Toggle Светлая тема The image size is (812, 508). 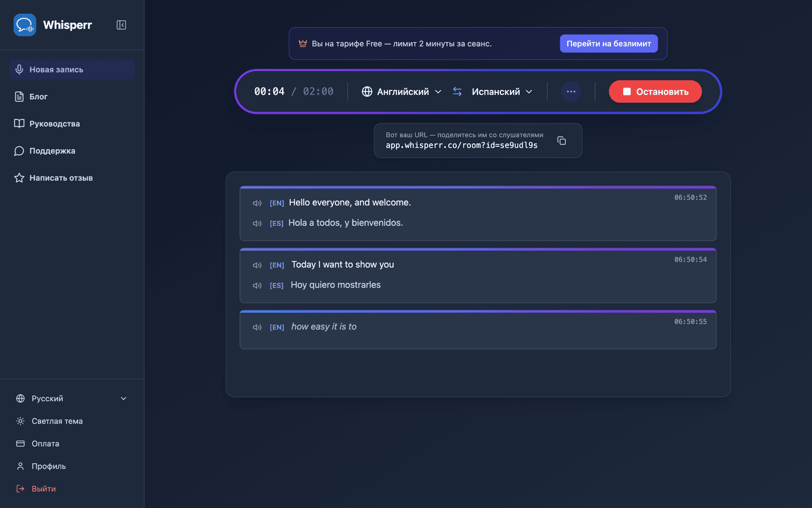point(72,421)
